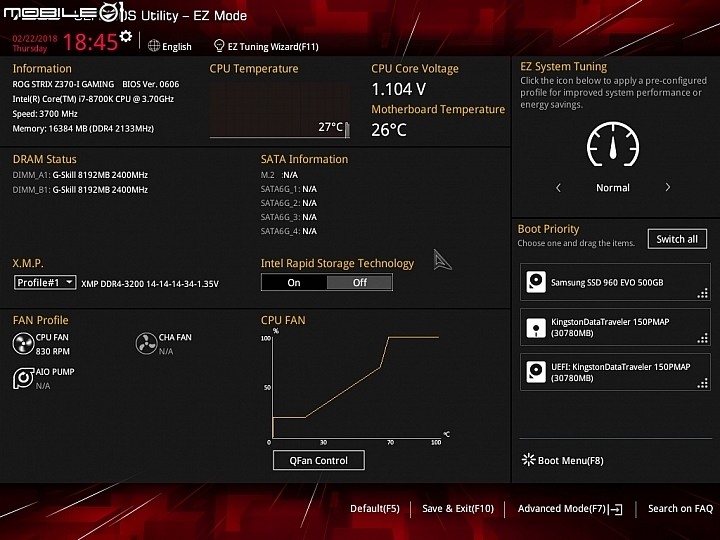Click disk icon of KingstonDataTraveler 150PMAP (non-UEFI)
Screen dimensions: 720x540
pos(536,327)
